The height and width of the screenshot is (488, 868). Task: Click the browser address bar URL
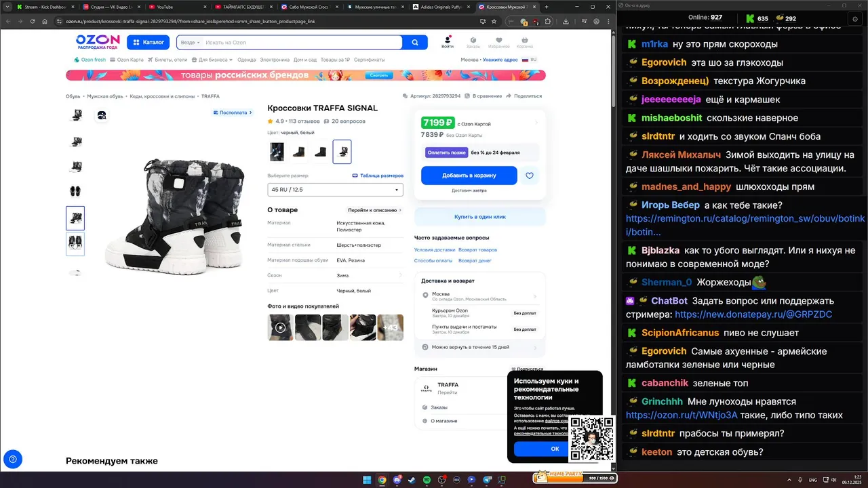(190, 21)
